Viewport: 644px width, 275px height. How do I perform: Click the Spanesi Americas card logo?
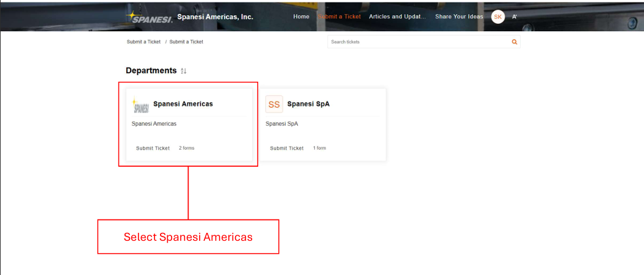pos(141,105)
